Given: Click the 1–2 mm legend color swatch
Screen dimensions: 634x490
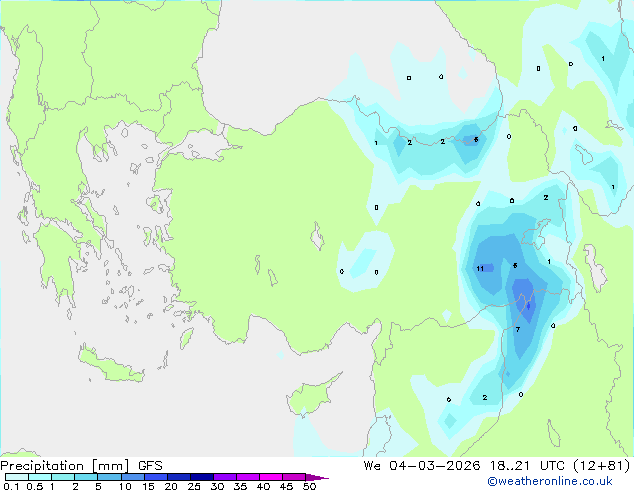Looking at the screenshot, I should tap(63, 477).
